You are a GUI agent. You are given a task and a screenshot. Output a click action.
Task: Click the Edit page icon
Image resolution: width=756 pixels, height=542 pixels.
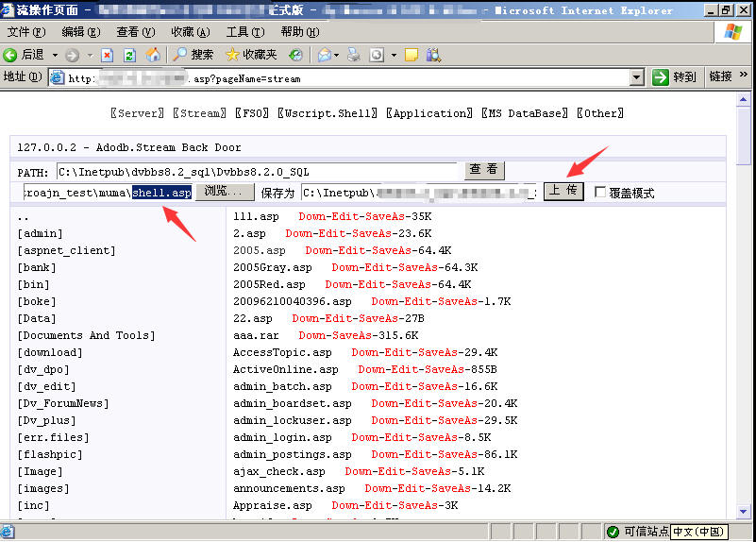pyautogui.click(x=377, y=55)
